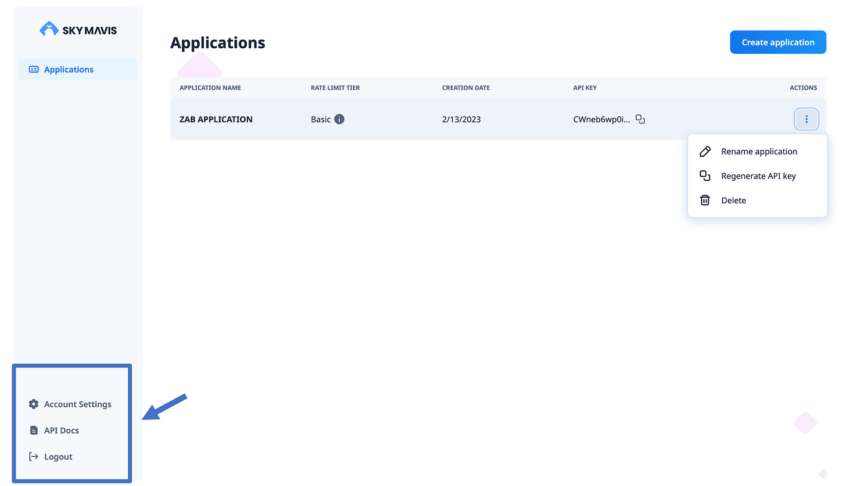The height and width of the screenshot is (486, 868).
Task: Click the APPLICATION NAME column header
Action: [x=210, y=88]
